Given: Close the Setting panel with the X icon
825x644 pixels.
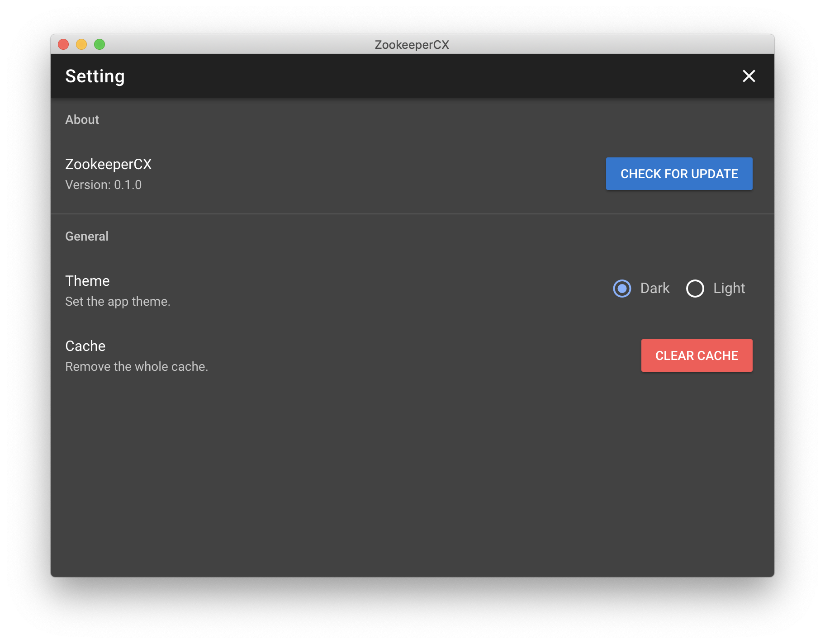Looking at the screenshot, I should click(x=749, y=76).
